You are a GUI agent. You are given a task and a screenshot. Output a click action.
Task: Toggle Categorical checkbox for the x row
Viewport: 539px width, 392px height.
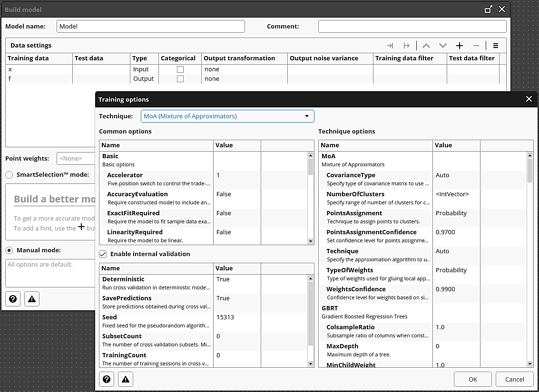tap(180, 69)
